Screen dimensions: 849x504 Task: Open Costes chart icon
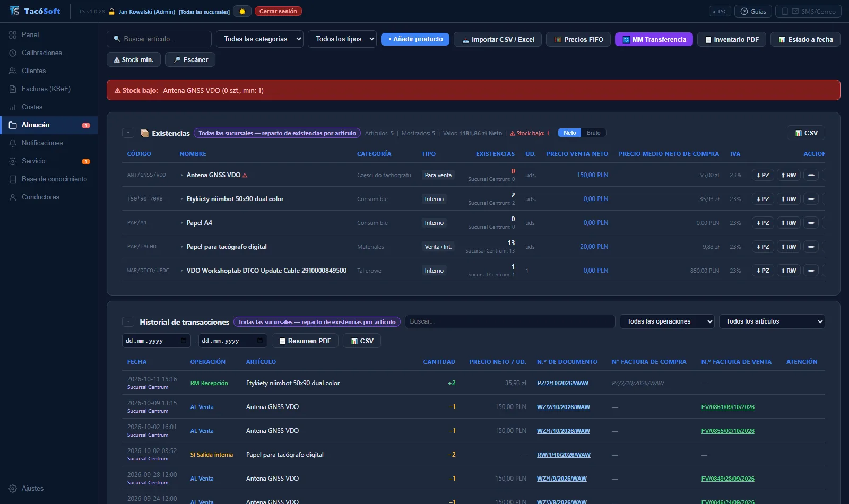point(13,107)
